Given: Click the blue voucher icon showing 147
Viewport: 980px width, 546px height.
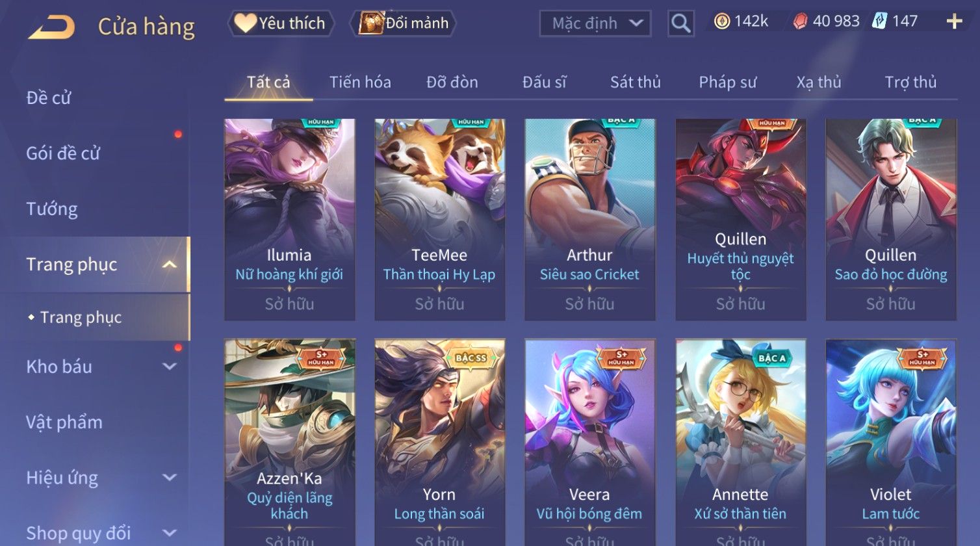Looking at the screenshot, I should [879, 21].
